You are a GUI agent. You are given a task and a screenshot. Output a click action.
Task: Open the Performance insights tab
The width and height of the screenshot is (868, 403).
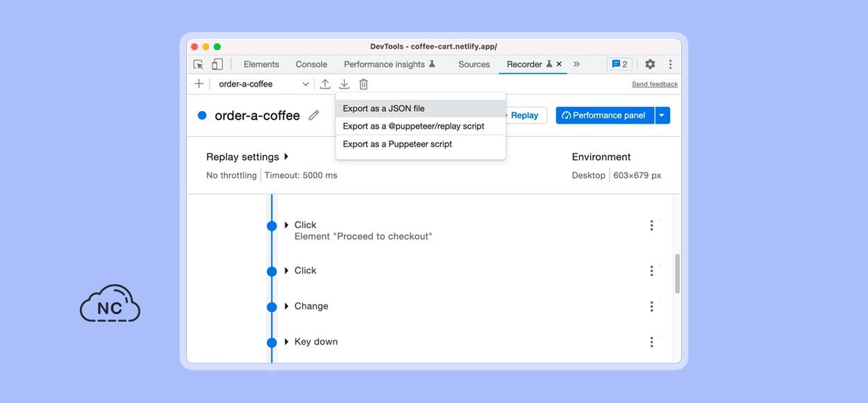pos(390,64)
